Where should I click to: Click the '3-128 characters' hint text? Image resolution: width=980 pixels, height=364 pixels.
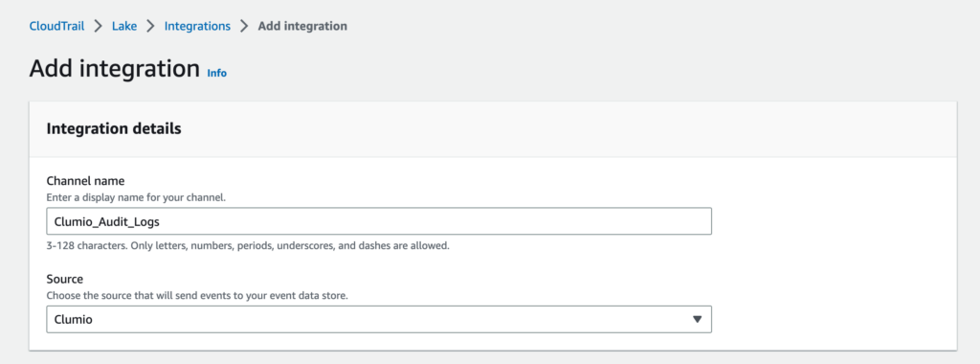[248, 246]
